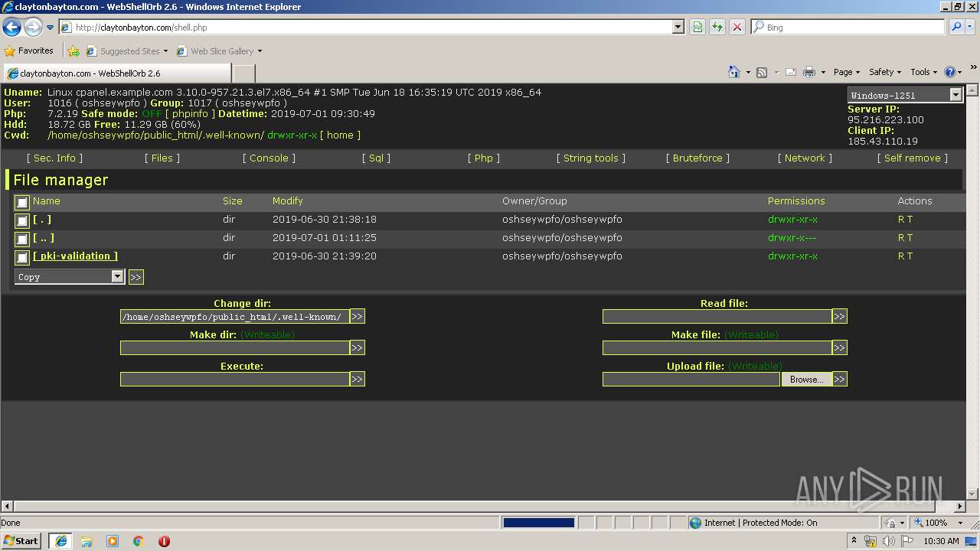
Task: Click the Self remove menu item
Action: 912,158
